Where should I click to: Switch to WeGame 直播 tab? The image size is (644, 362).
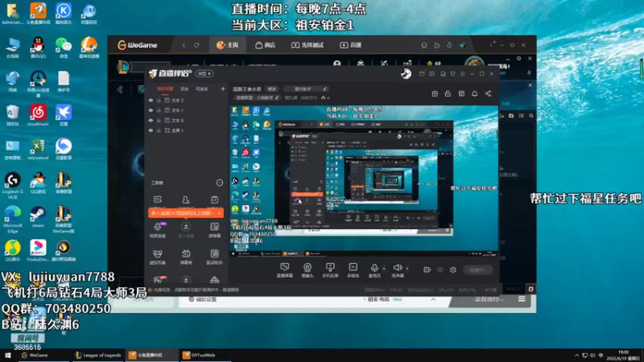tap(351, 45)
